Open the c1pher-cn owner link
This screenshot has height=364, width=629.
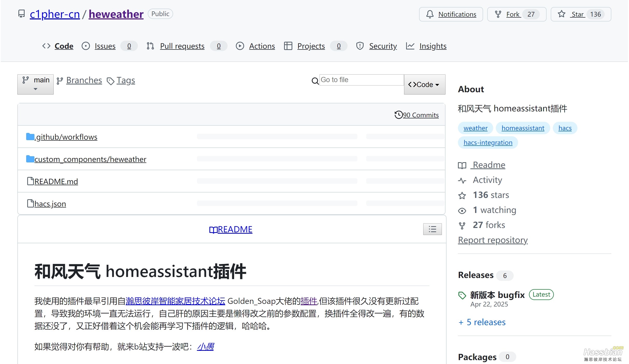tap(55, 14)
